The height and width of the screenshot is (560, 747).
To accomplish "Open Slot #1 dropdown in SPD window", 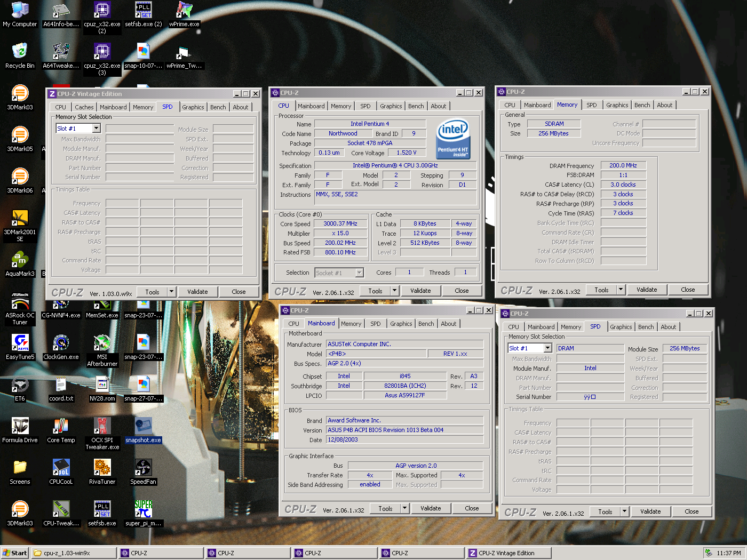I will click(x=547, y=348).
